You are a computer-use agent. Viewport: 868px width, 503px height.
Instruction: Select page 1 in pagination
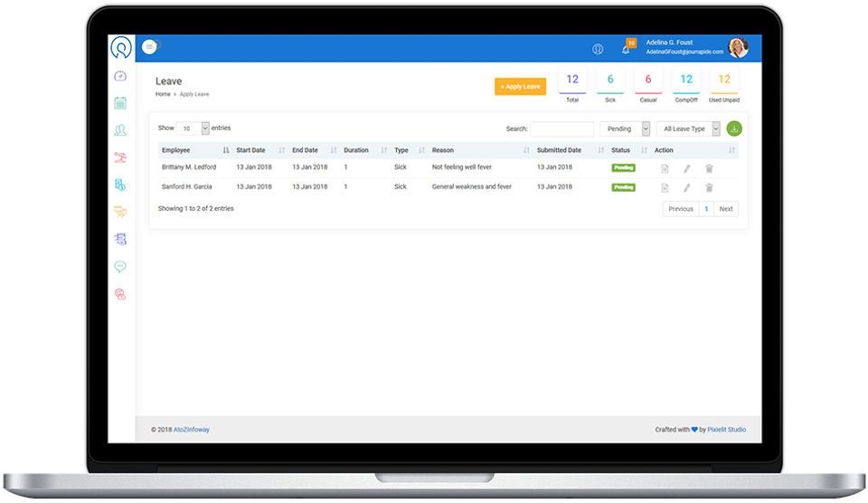706,209
